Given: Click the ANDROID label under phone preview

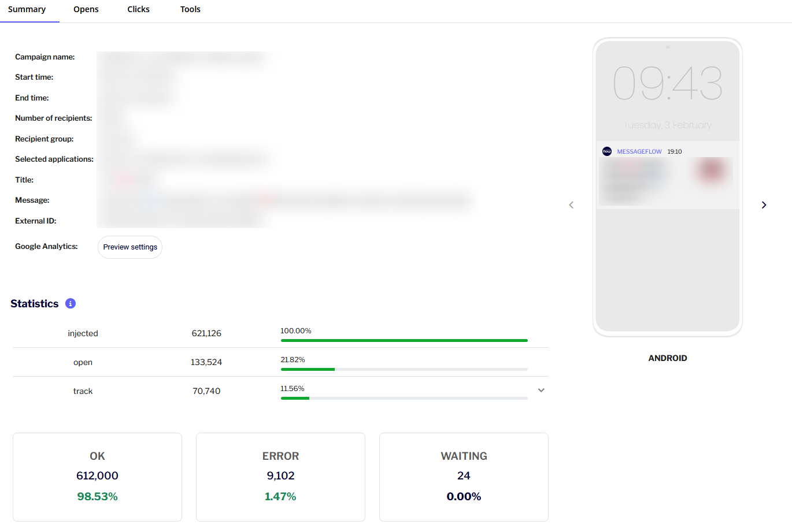Looking at the screenshot, I should (x=667, y=358).
